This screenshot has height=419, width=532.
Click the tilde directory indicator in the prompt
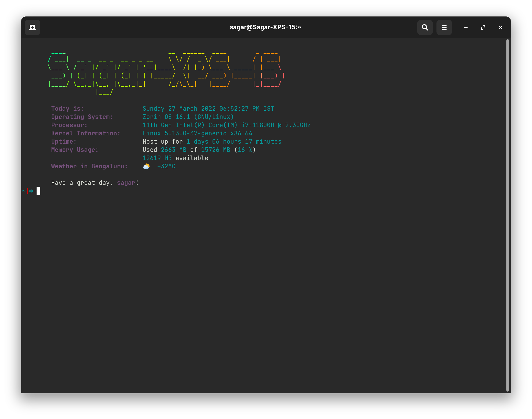coord(24,191)
